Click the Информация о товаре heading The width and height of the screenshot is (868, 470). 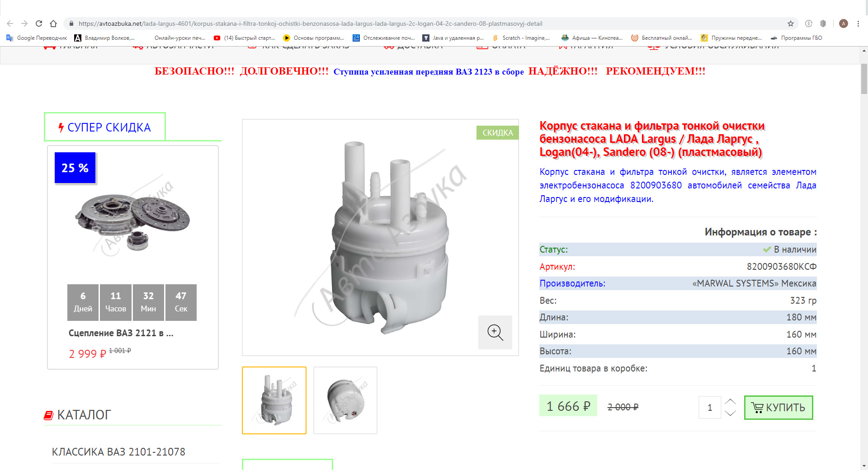tap(760, 232)
